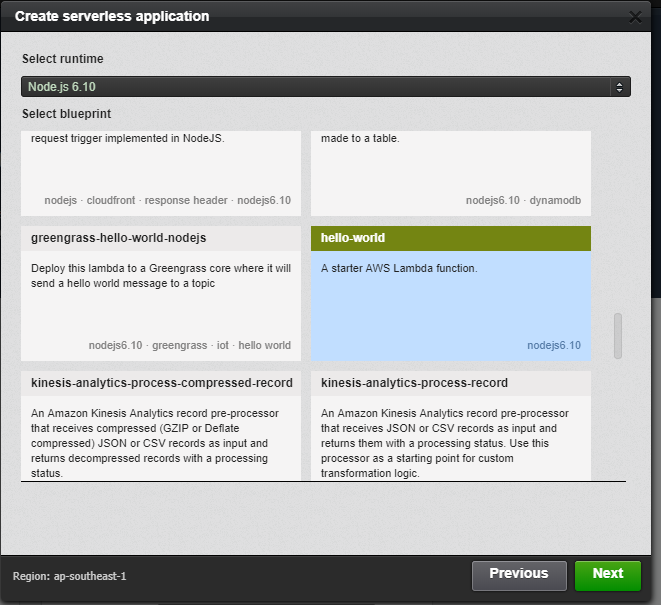Close the Create serverless application dialog

pos(635,17)
